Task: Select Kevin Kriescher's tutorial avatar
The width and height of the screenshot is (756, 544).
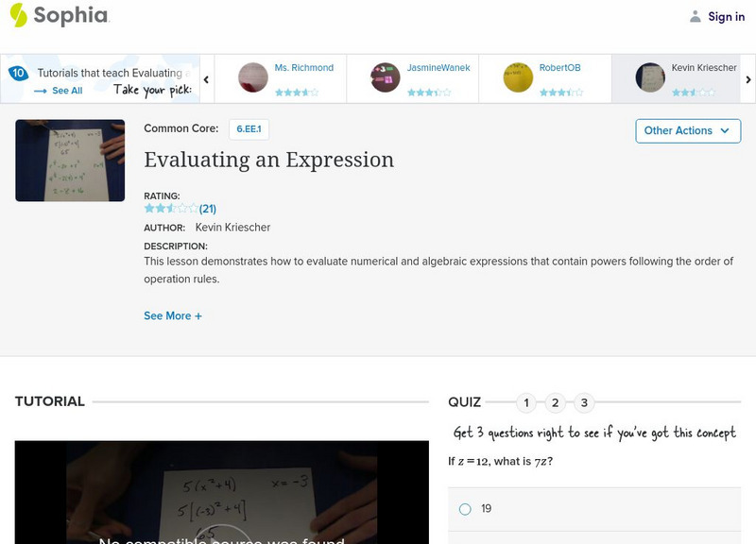Action: pos(650,77)
